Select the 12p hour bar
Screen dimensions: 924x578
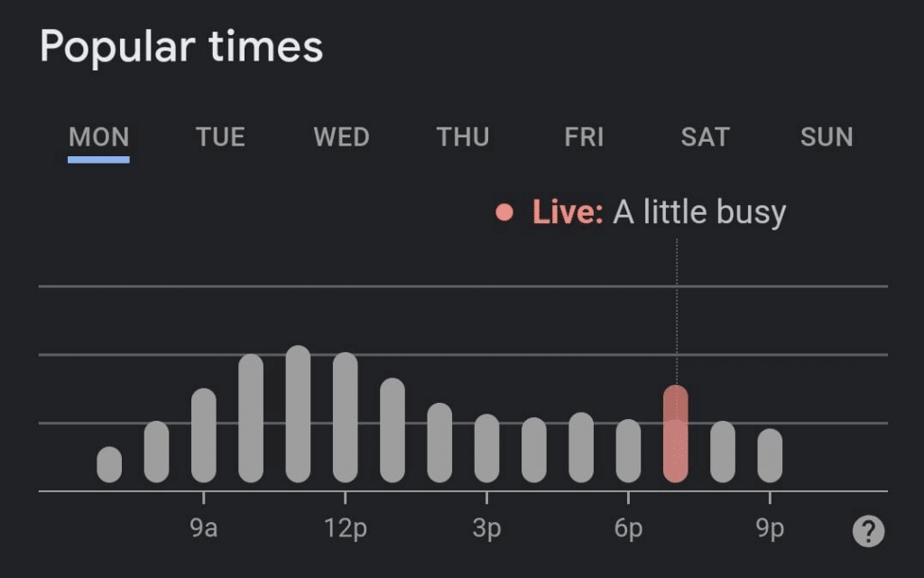coord(346,417)
